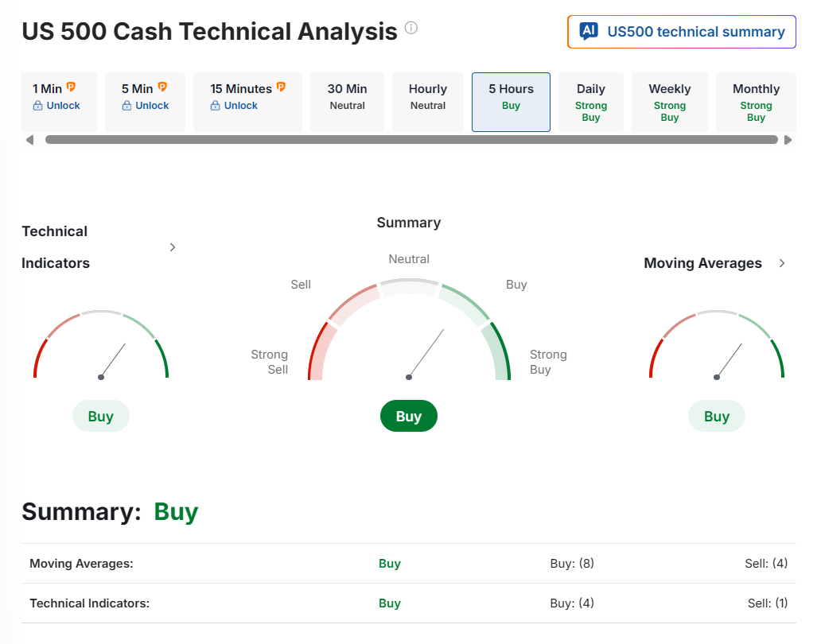Select the 30 Min timeframe tab
This screenshot has height=644, width=821.
pos(347,97)
